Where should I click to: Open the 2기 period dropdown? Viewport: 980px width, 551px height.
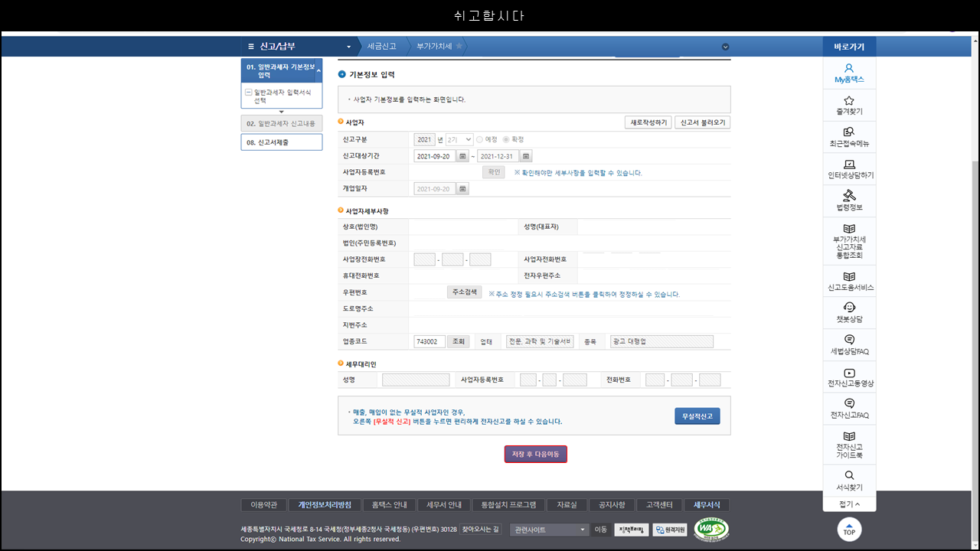click(x=459, y=139)
